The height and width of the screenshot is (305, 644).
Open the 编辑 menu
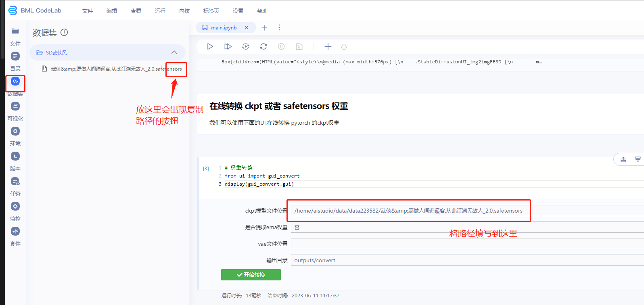click(x=112, y=11)
